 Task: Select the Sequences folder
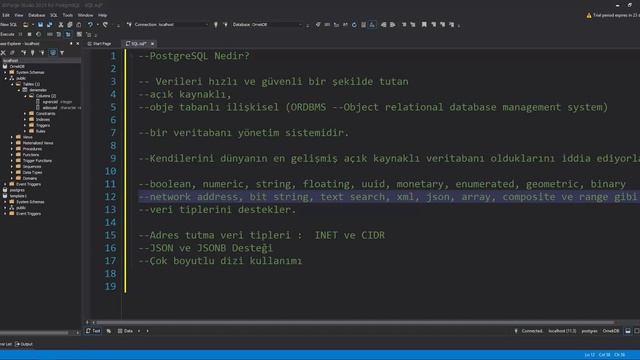(x=32, y=167)
